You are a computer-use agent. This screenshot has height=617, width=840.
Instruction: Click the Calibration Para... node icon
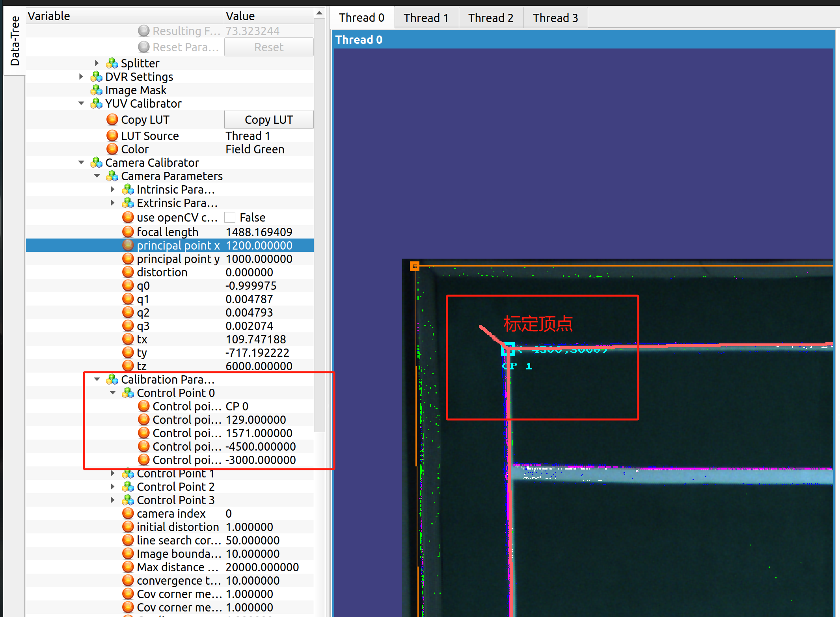coord(112,379)
